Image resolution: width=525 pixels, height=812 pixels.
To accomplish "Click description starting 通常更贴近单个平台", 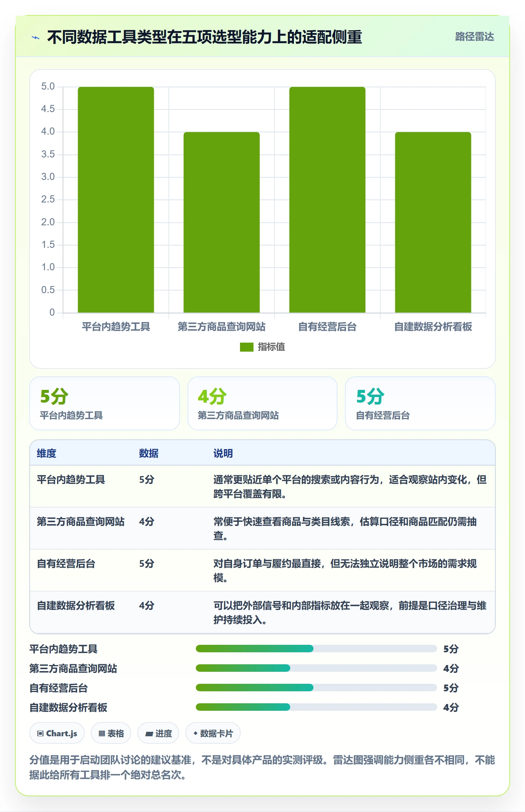I will tap(350, 487).
